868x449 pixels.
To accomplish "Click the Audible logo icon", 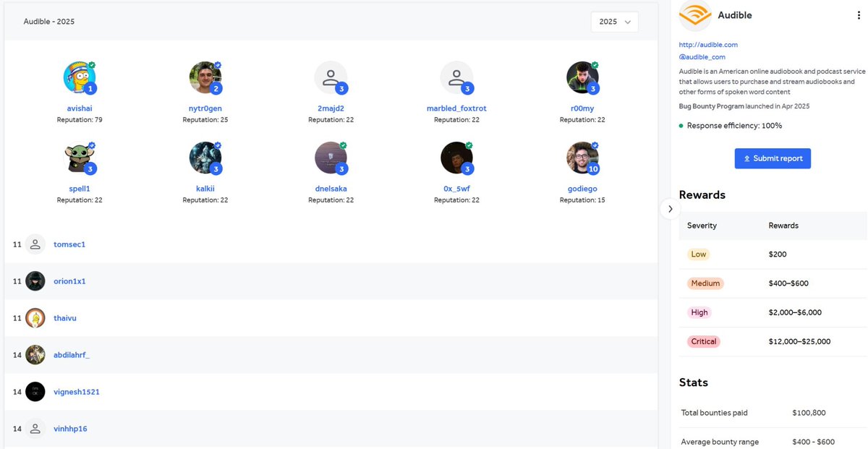I will 695,15.
